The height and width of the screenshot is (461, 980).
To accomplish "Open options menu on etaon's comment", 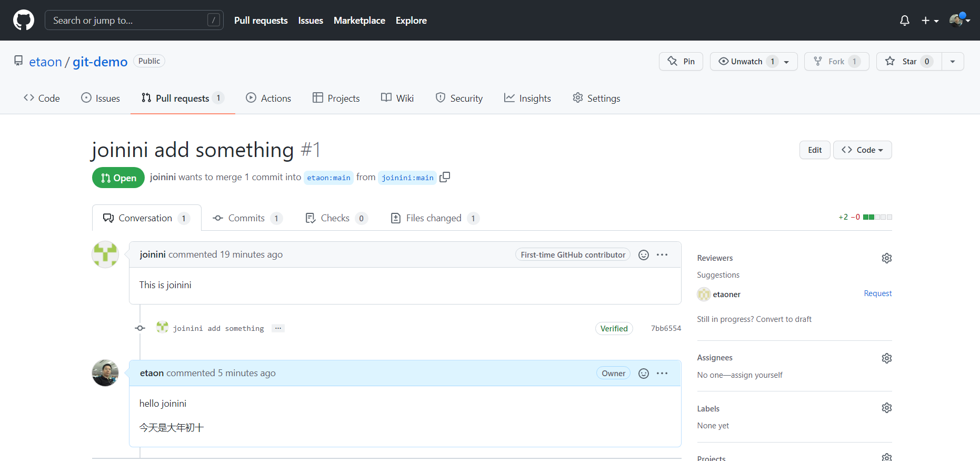I will [x=662, y=374].
